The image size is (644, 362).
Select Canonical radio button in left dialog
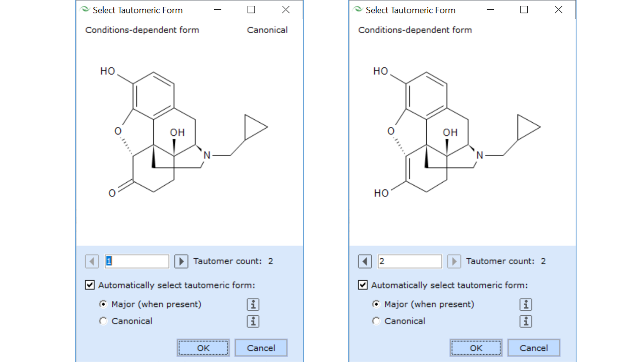pyautogui.click(x=103, y=321)
